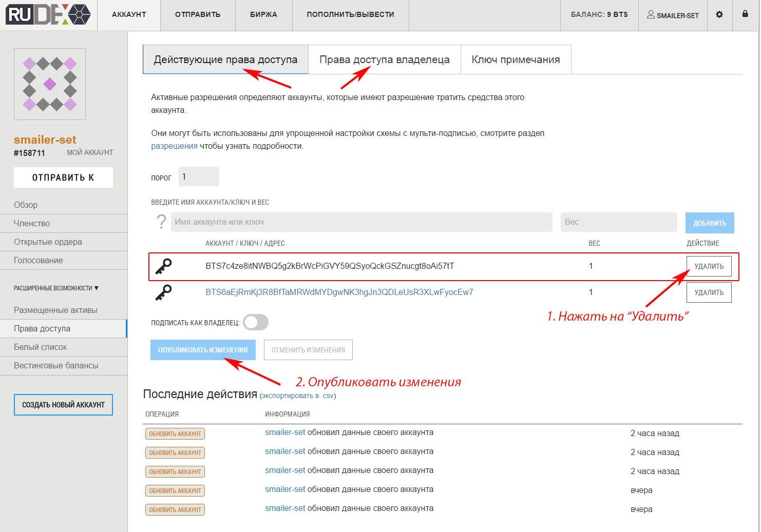Open 'Открытые ордера' in sidebar
Image resolution: width=761 pixels, height=532 pixels.
coord(64,242)
